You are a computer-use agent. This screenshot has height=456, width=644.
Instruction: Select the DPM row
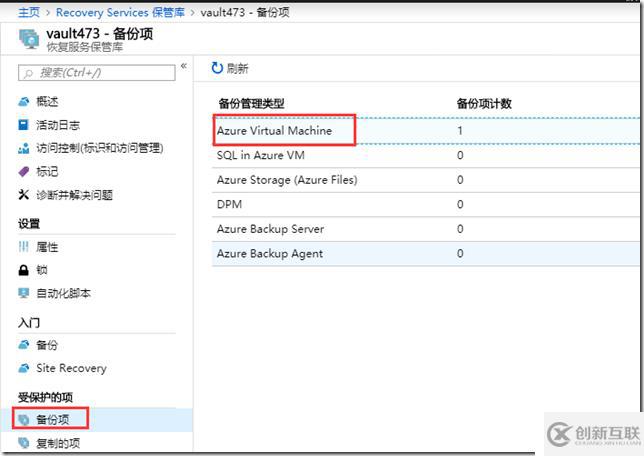pos(426,204)
